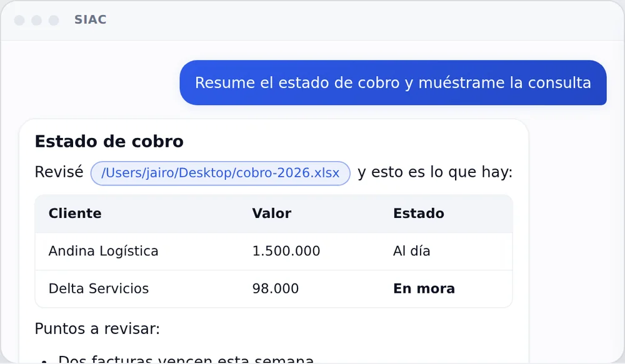Click the middle window control dot
625x364 pixels.
37,20
